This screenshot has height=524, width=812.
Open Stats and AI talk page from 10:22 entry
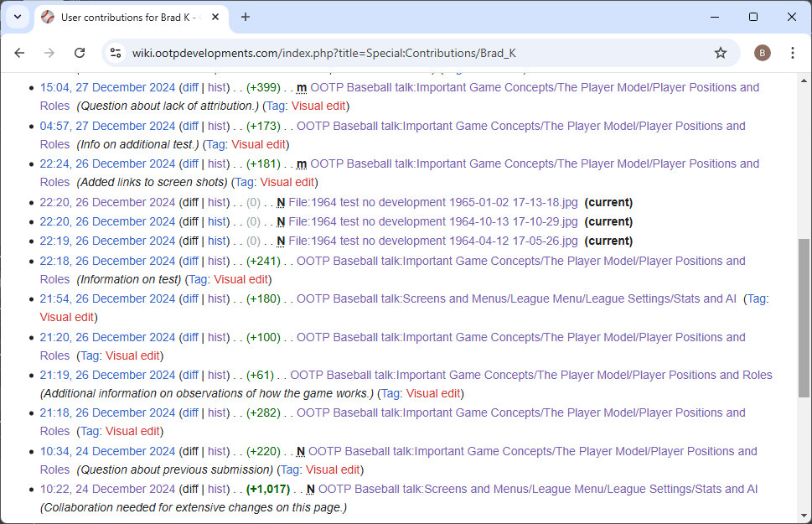click(x=537, y=490)
